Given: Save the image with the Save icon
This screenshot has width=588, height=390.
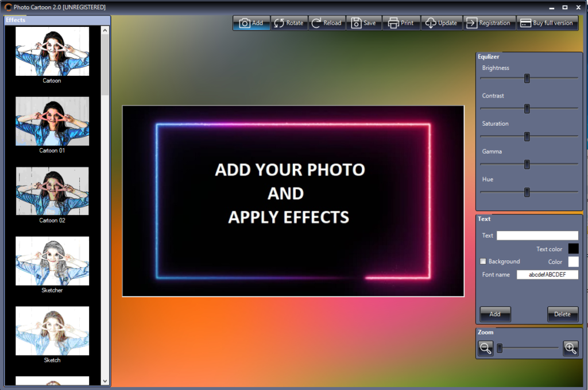Looking at the screenshot, I should (x=357, y=23).
